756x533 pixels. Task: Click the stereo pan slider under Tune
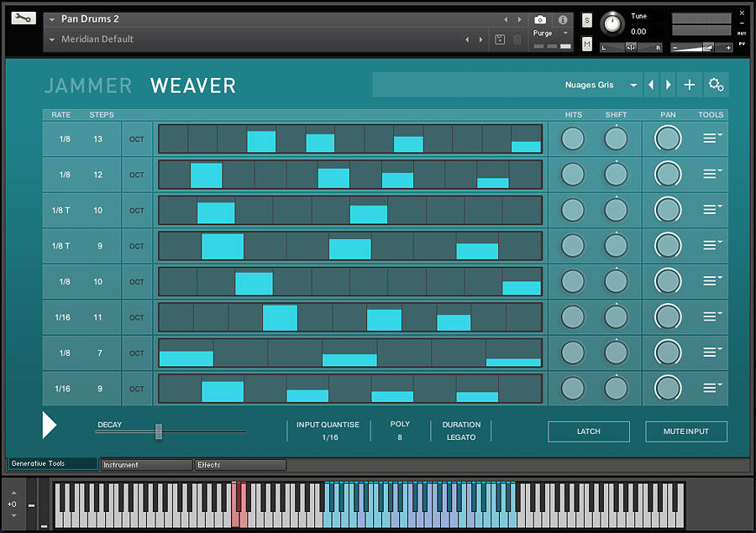click(631, 47)
